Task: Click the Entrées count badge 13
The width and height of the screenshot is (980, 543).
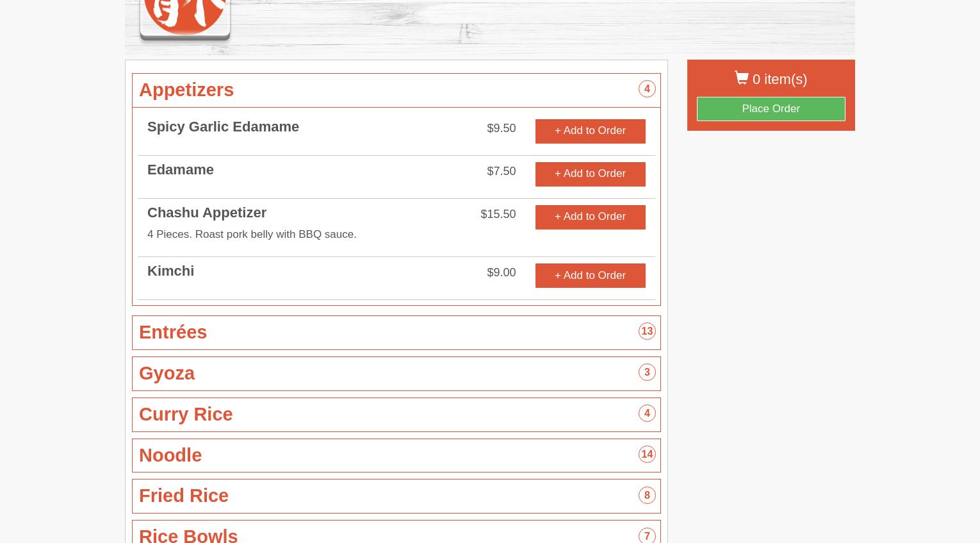Action: [647, 331]
